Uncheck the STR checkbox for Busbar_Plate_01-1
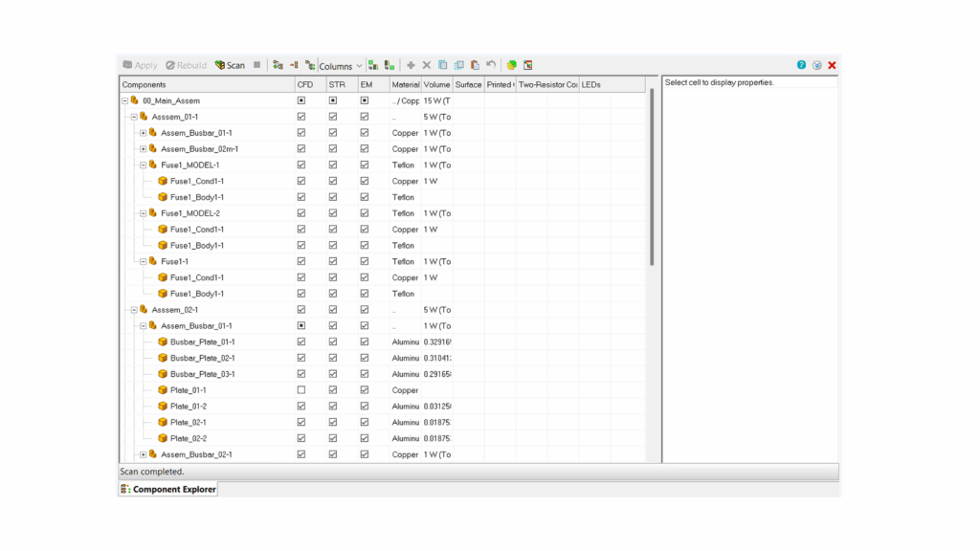The height and width of the screenshot is (551, 980). (x=333, y=342)
